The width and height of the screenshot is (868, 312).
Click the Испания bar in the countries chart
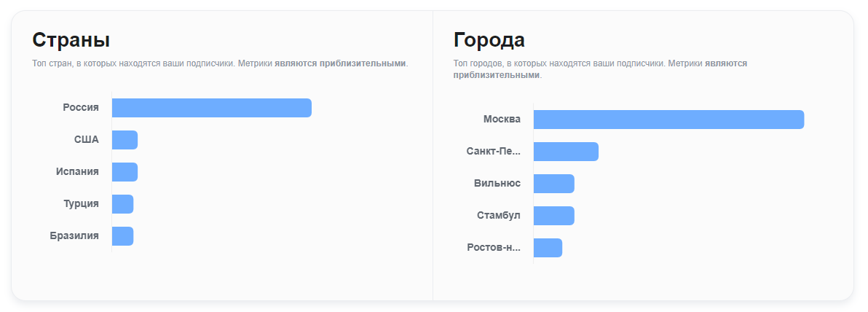click(125, 172)
